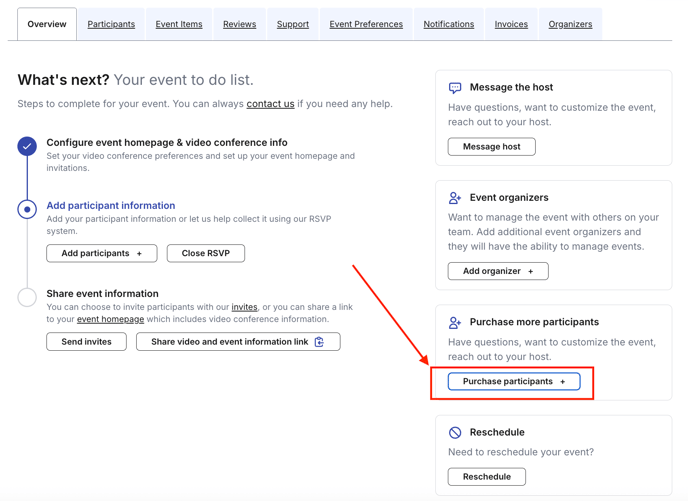The width and height of the screenshot is (688, 501).
Task: Click the Purchase participants button
Action: [x=514, y=381]
